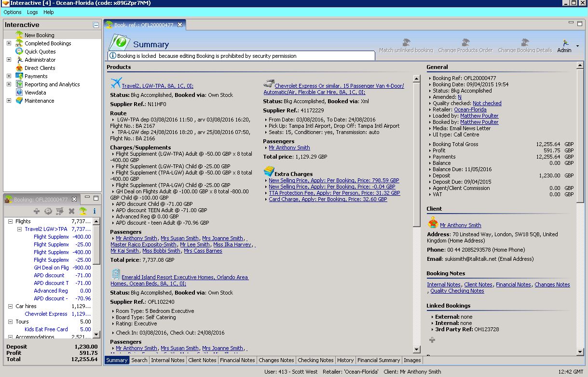Switch to the Financial Summary tab

[378, 360]
